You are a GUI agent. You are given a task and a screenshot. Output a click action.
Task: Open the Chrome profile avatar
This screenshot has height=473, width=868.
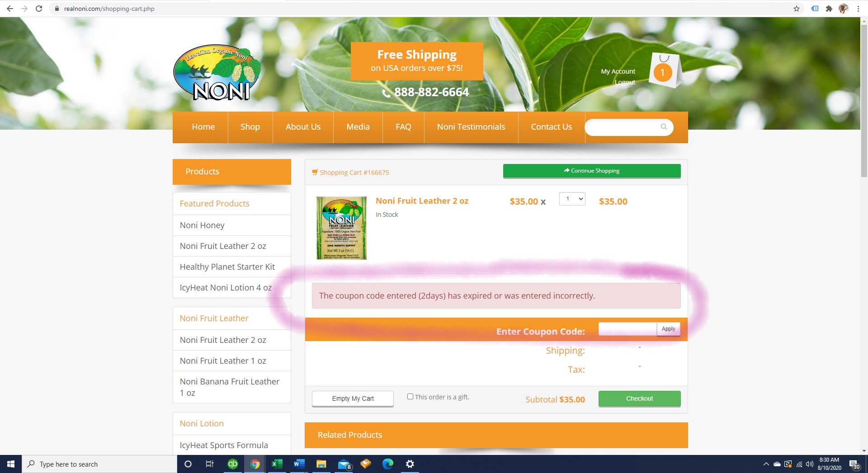pos(843,9)
